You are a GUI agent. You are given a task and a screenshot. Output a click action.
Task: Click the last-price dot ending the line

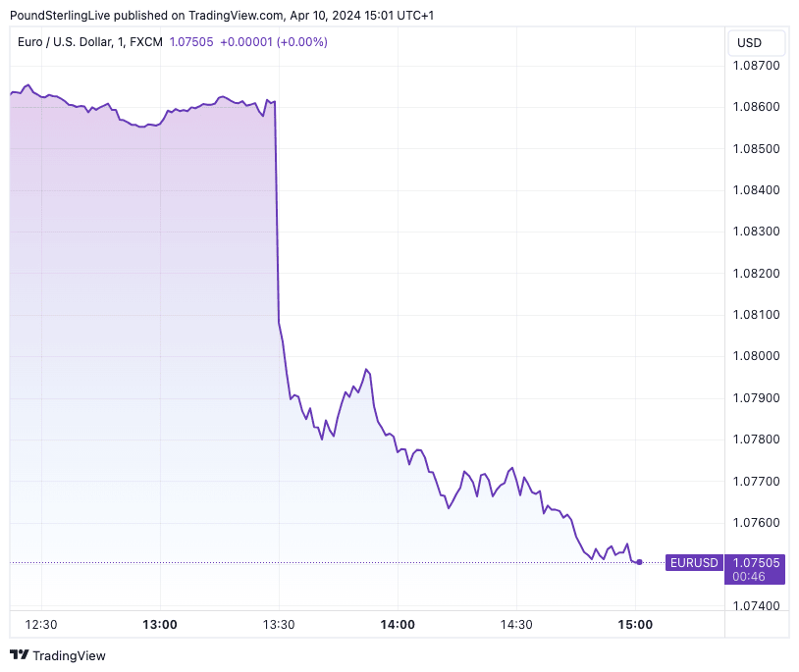coord(639,562)
